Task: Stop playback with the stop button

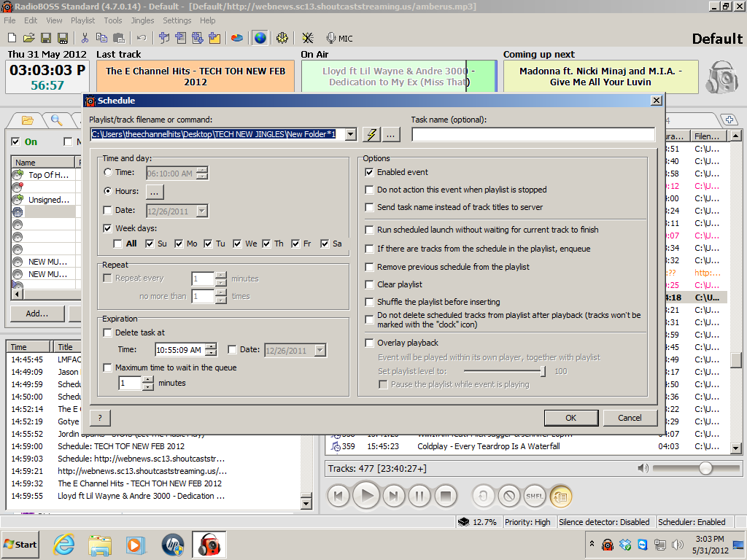Action: point(446,496)
